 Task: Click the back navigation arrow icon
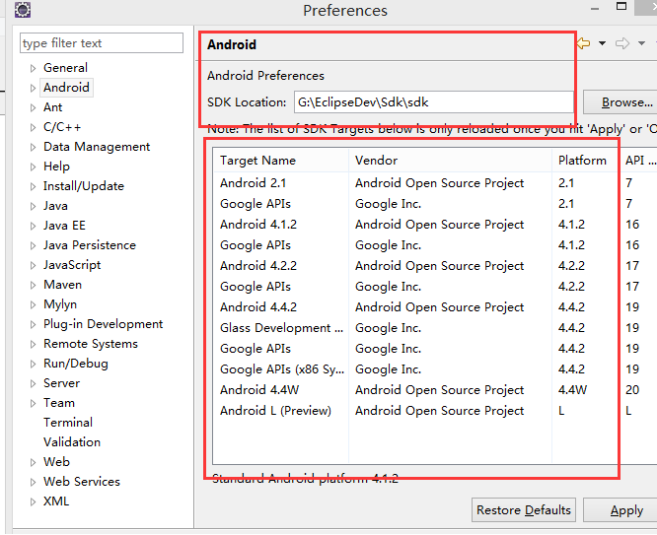click(583, 43)
